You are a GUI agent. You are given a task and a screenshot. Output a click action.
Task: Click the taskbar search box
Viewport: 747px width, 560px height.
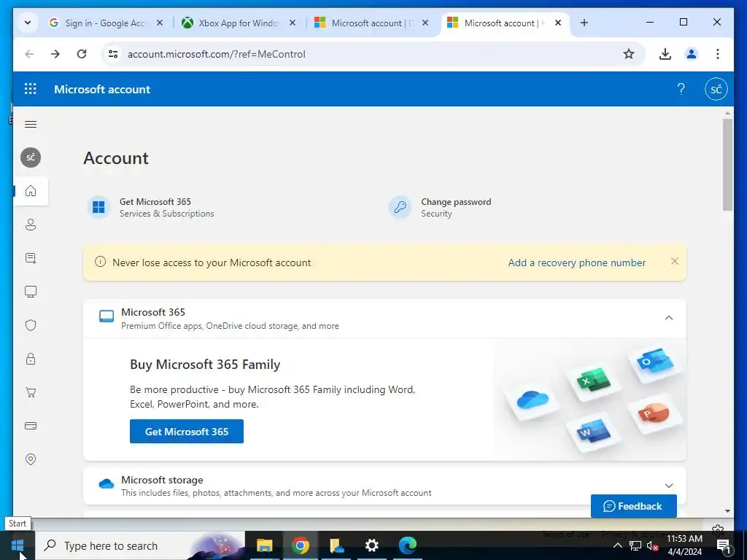141,545
